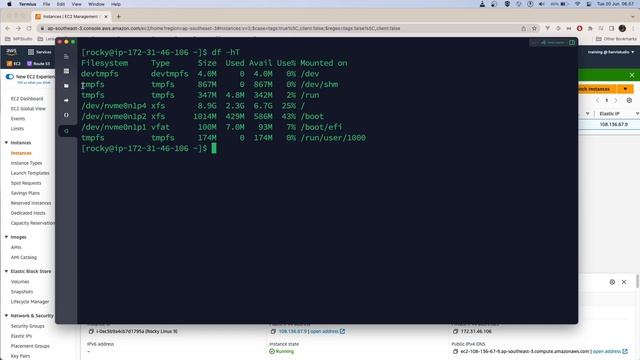Open the Window menu
The width and height of the screenshot is (640, 360).
(96, 4)
